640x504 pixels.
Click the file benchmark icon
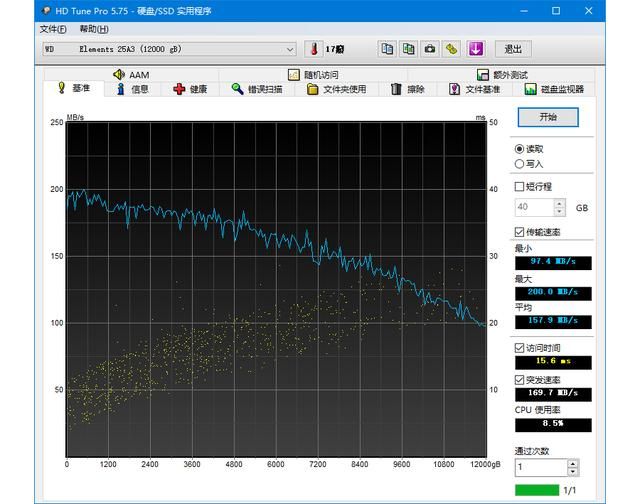coord(454,89)
